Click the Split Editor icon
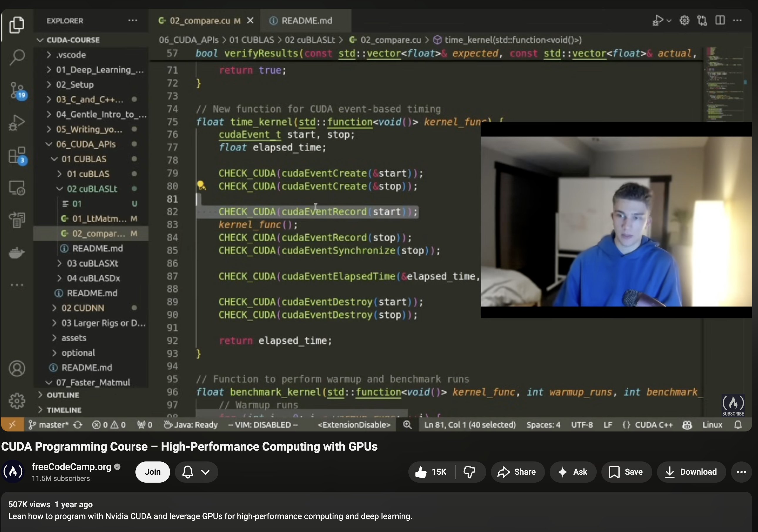 click(720, 21)
